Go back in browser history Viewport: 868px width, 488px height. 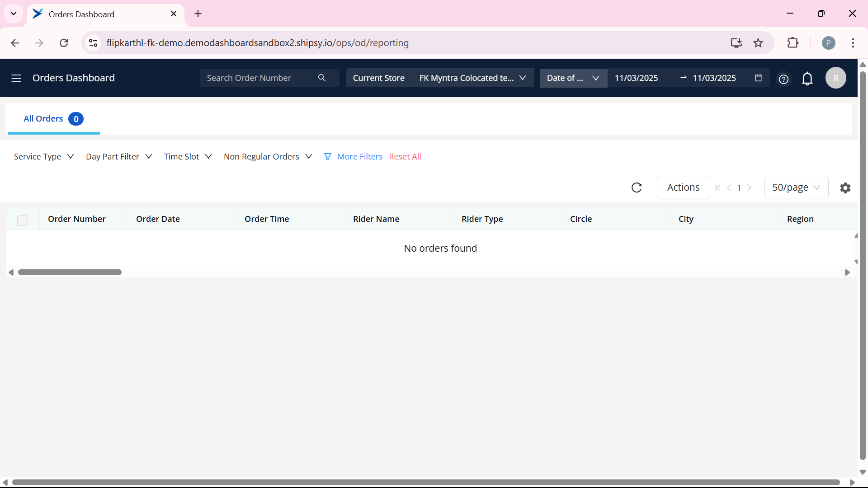(x=15, y=43)
